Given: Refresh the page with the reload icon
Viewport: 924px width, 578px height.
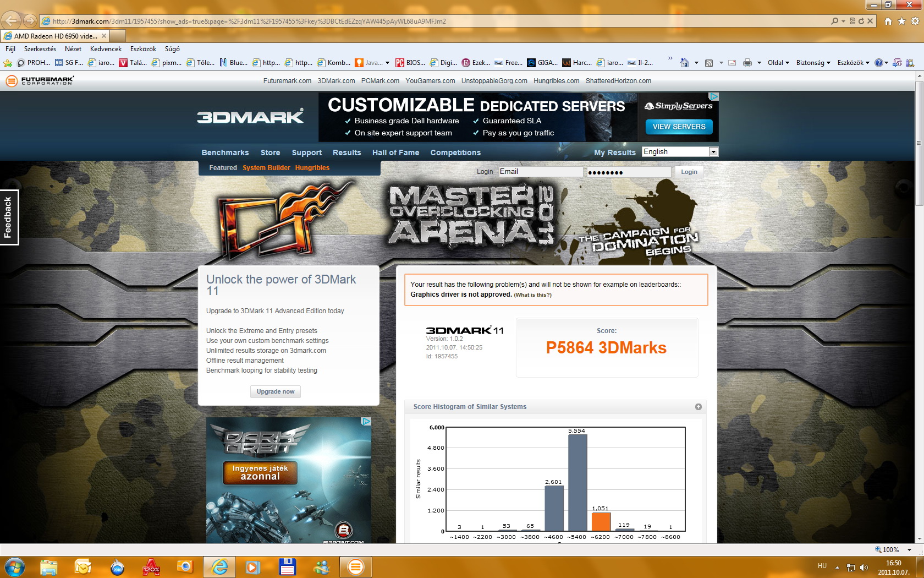Looking at the screenshot, I should [861, 21].
